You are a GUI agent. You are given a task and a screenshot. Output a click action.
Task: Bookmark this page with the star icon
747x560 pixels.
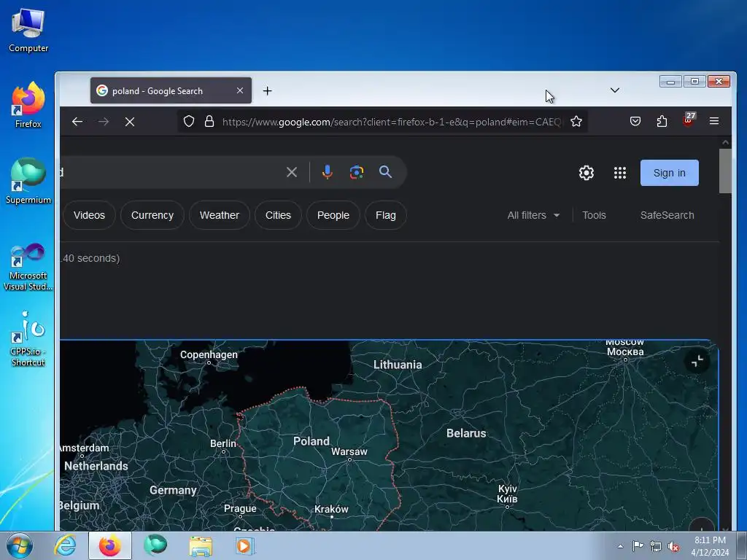[576, 122]
